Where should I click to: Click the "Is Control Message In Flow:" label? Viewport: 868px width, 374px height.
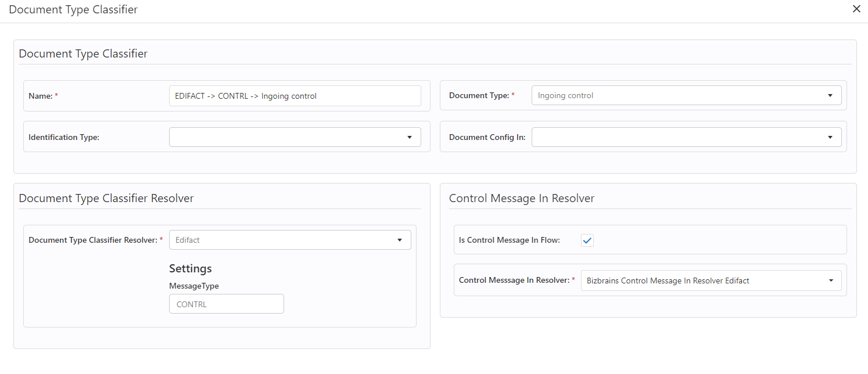click(x=509, y=240)
